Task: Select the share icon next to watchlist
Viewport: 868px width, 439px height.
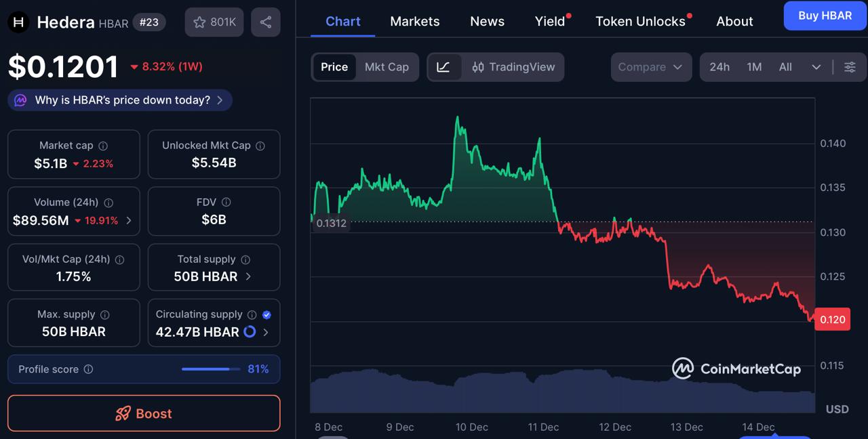Action: [x=265, y=22]
